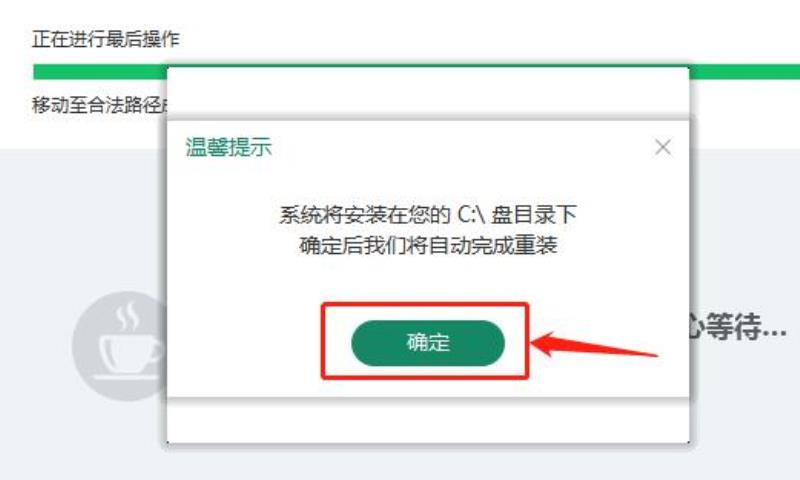The width and height of the screenshot is (800, 480).
Task: Click the steam lines above the coffee cup
Action: click(127, 316)
